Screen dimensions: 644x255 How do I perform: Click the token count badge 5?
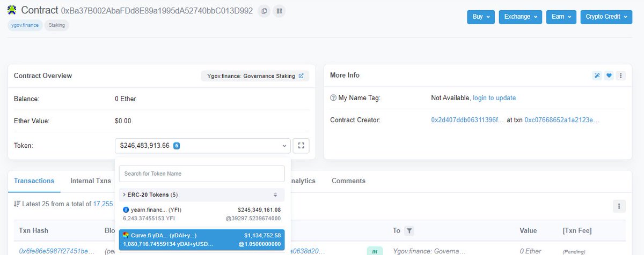(177, 146)
